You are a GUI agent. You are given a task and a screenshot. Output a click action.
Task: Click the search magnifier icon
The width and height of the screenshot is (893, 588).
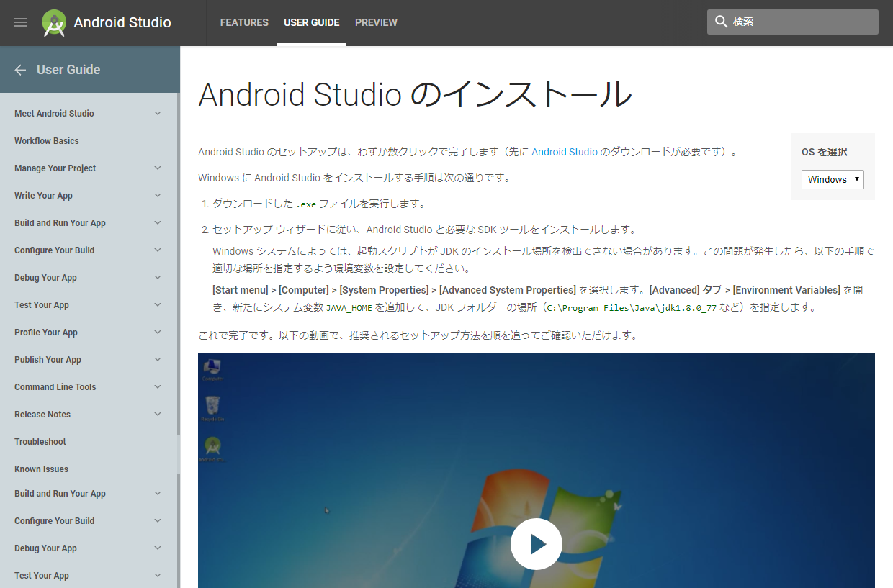721,22
